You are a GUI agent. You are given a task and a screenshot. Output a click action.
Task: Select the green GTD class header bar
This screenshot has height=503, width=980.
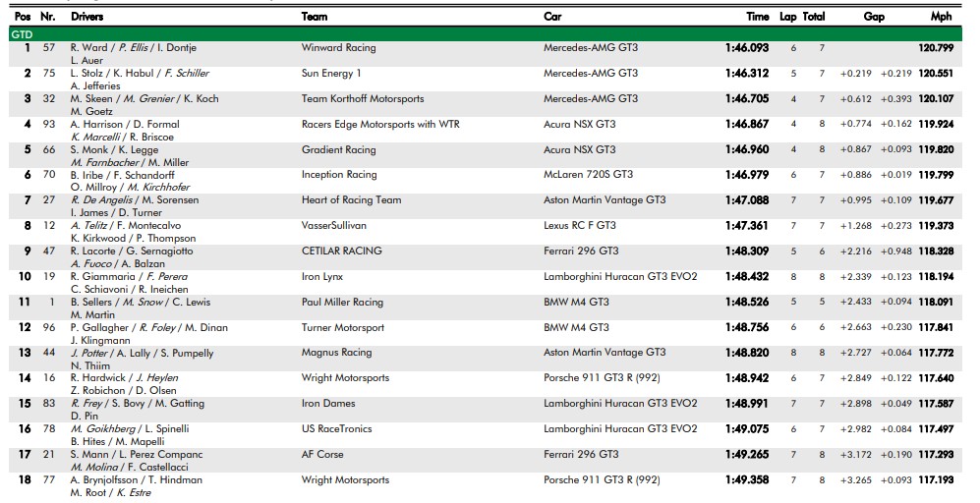[490, 33]
